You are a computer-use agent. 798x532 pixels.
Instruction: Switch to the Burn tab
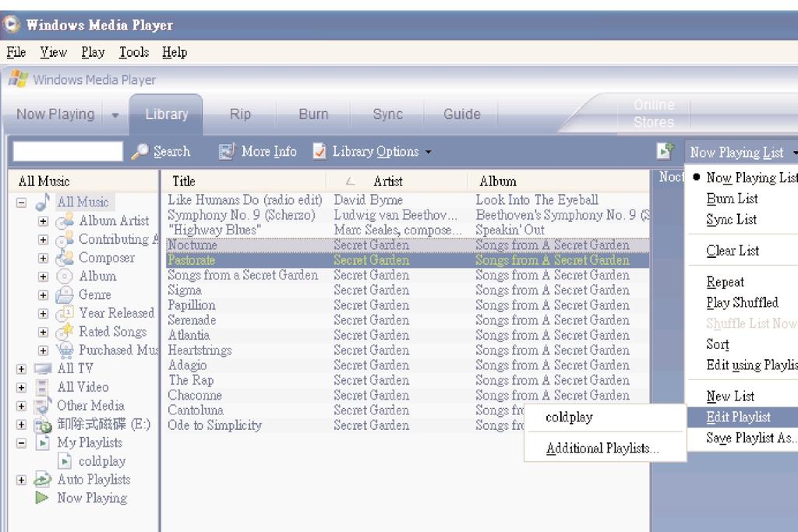pos(313,114)
